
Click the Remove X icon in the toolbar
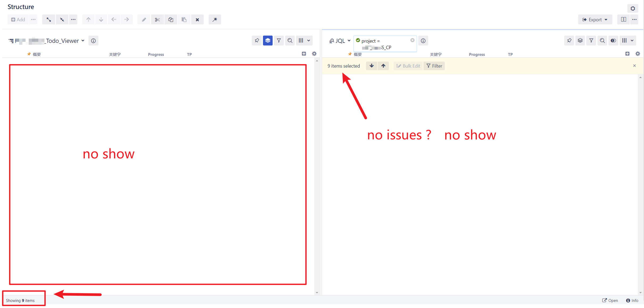click(x=197, y=19)
